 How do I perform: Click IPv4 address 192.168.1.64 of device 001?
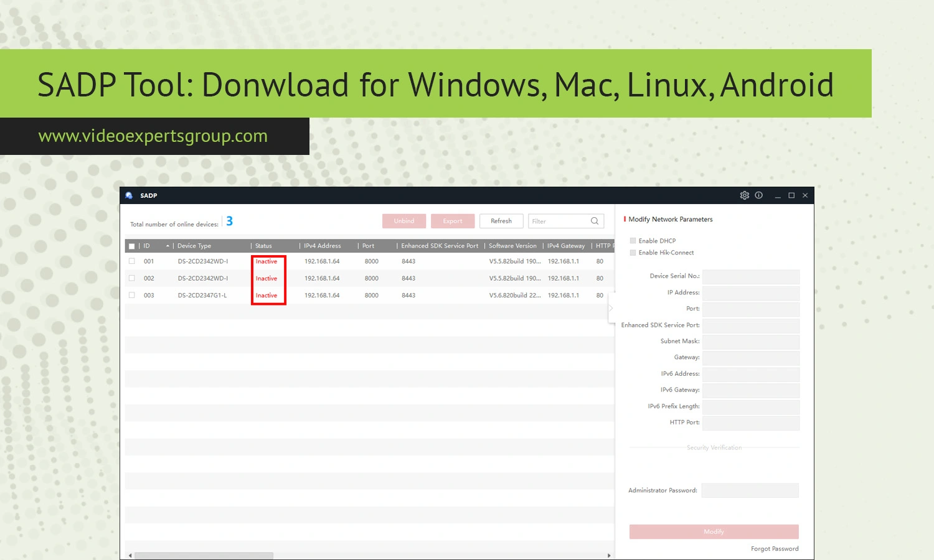pyautogui.click(x=322, y=261)
